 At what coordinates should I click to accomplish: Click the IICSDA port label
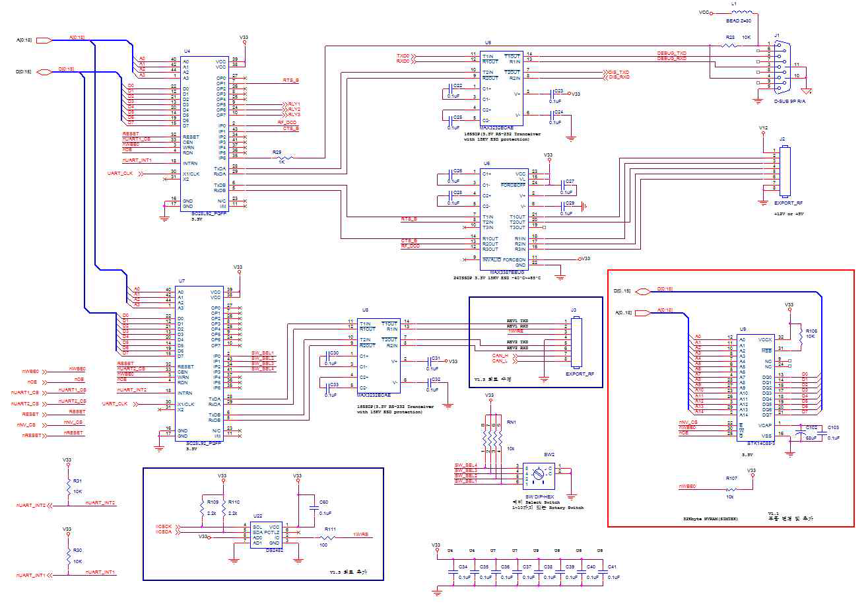click(x=163, y=532)
